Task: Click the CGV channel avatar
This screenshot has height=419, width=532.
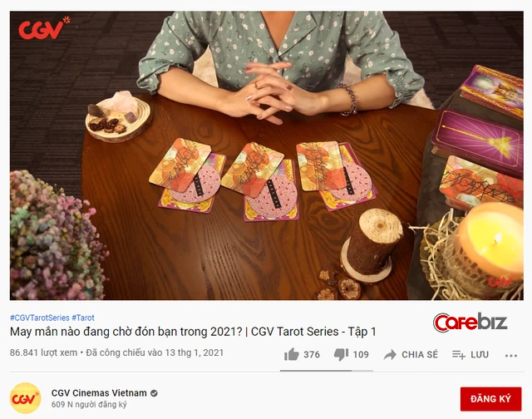Action: click(x=26, y=398)
